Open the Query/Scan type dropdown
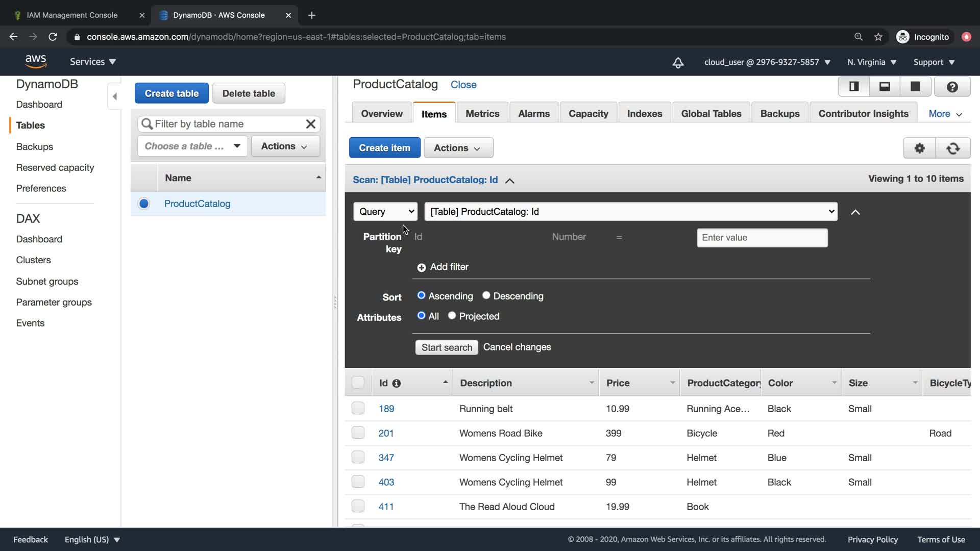This screenshot has height=551, width=980. pos(385,212)
